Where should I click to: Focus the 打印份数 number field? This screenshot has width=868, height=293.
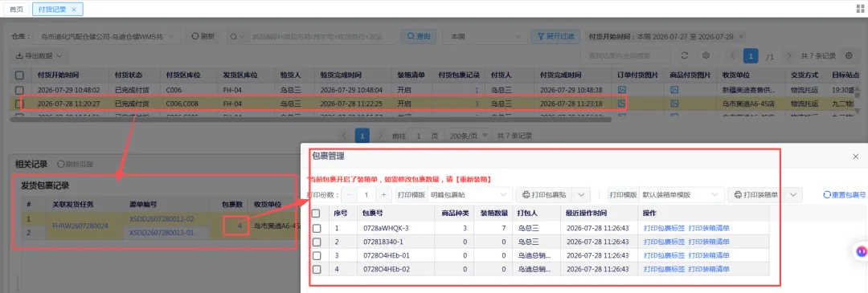click(x=366, y=194)
